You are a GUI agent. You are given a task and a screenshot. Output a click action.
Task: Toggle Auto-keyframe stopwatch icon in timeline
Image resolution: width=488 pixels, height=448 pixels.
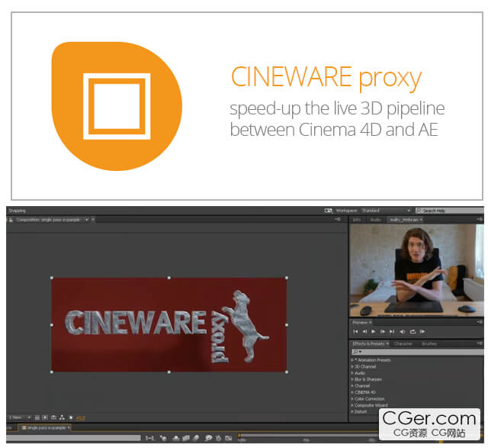pyautogui.click(x=219, y=438)
